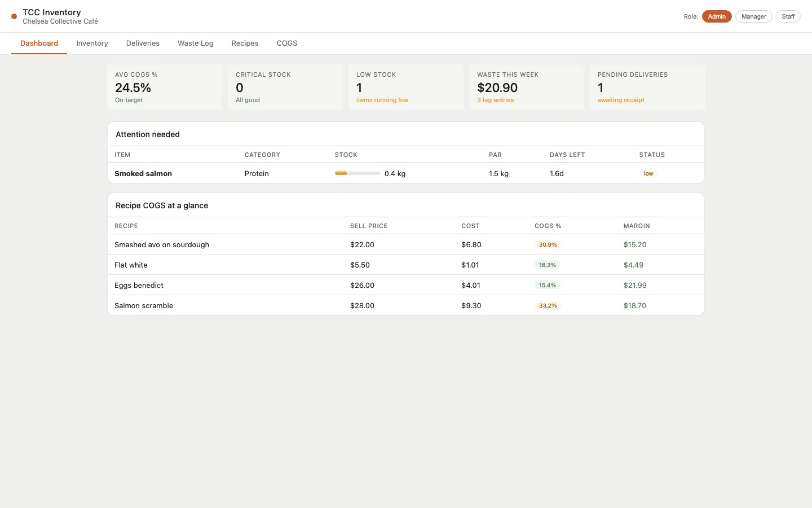Click the Smoked salmon item name
812x508 pixels.
pos(143,173)
